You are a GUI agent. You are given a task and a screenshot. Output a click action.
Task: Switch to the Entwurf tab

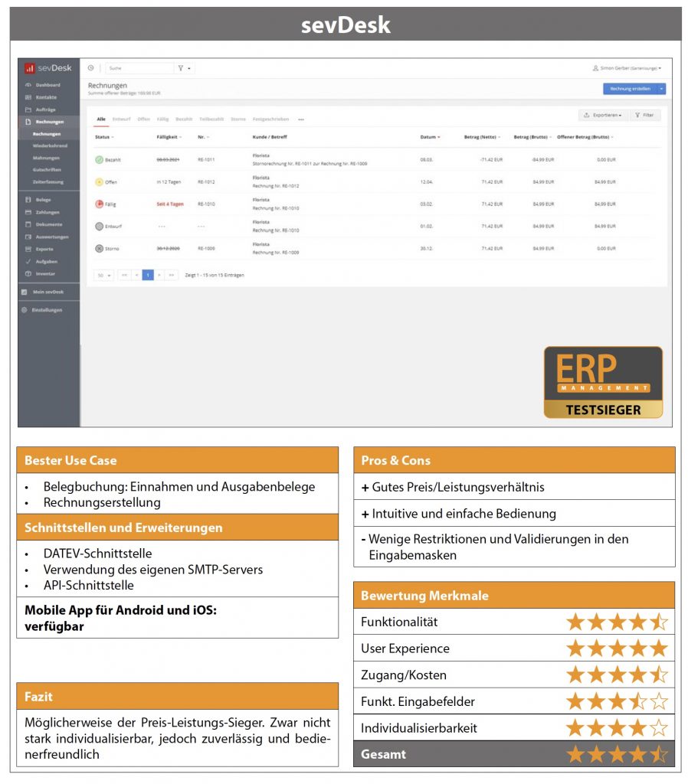click(121, 119)
